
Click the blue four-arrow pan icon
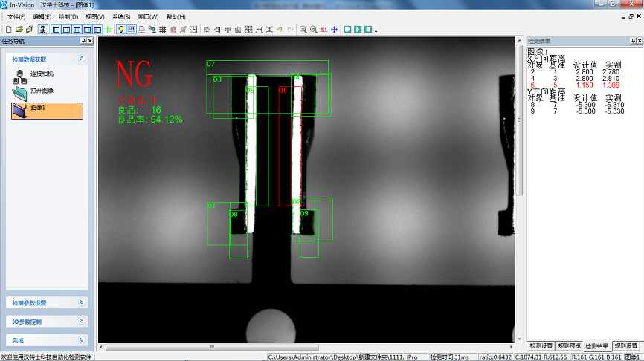point(334,30)
